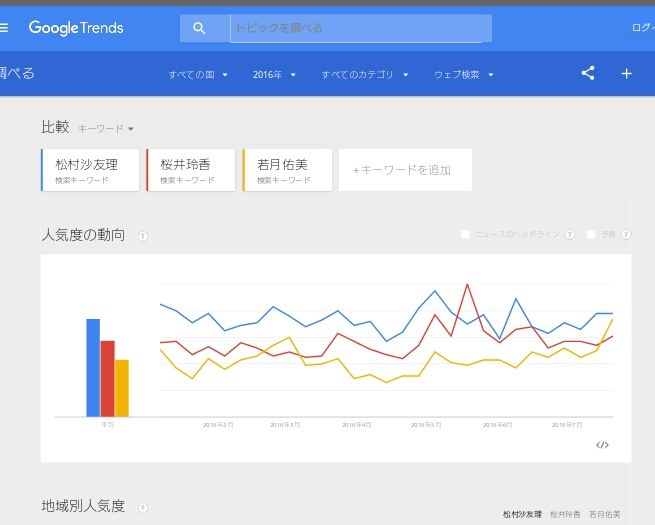This screenshot has height=525, width=655.
Task: Open help icon beside news headlines checkbox
Action: click(x=569, y=235)
